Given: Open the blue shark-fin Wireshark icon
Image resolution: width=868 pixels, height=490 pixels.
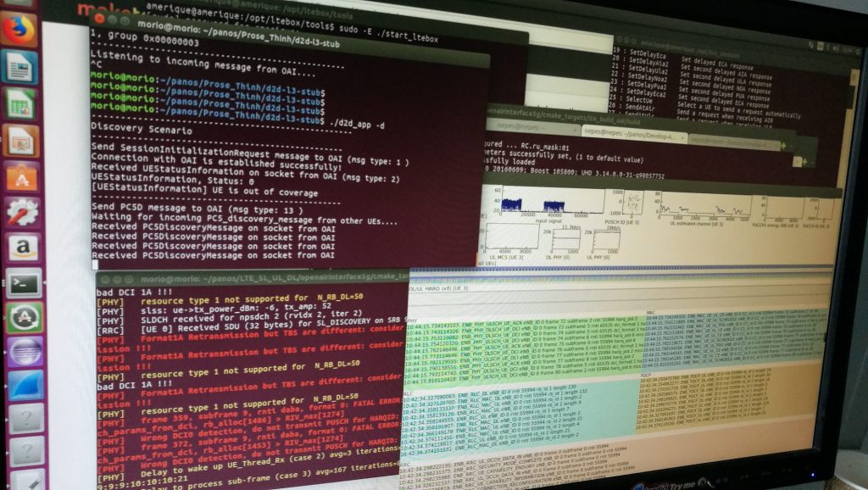Looking at the screenshot, I should (25, 386).
